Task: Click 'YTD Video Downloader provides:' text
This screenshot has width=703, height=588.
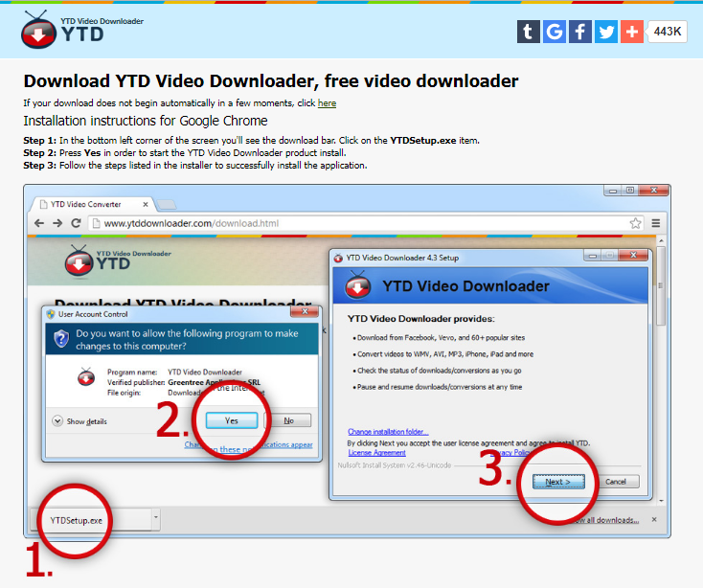Action: [421, 319]
